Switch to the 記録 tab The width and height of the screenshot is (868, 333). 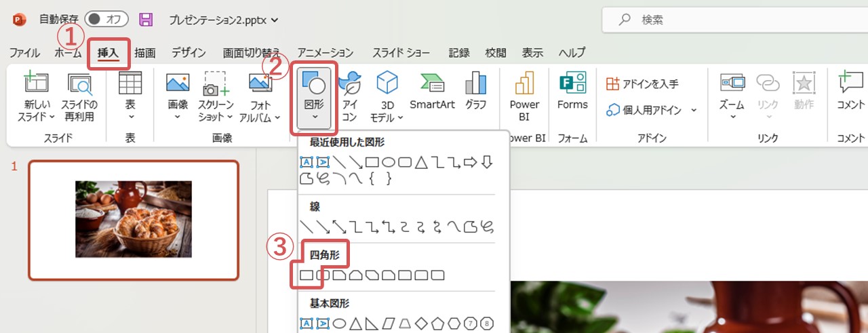pyautogui.click(x=459, y=53)
